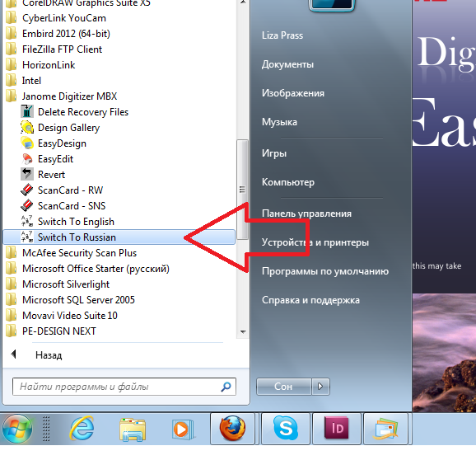
Task: Open Устройства и принтеры
Action: [x=315, y=242]
